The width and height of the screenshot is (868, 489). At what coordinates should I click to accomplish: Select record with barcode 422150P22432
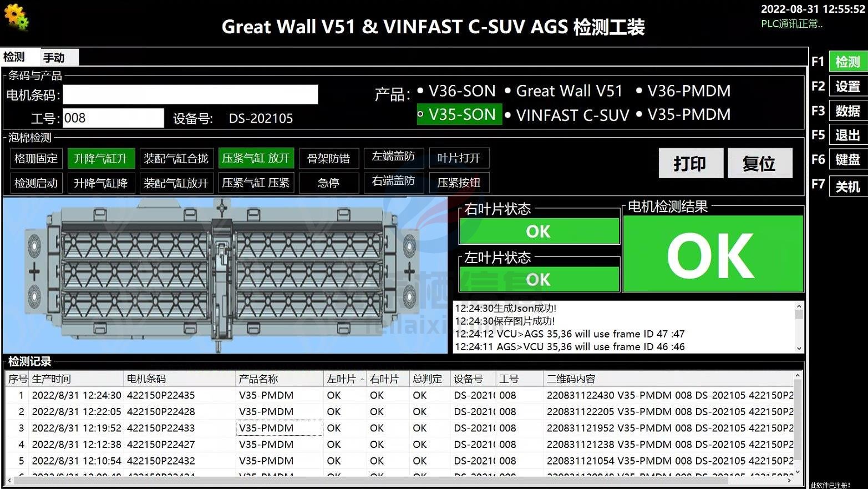[x=399, y=461]
